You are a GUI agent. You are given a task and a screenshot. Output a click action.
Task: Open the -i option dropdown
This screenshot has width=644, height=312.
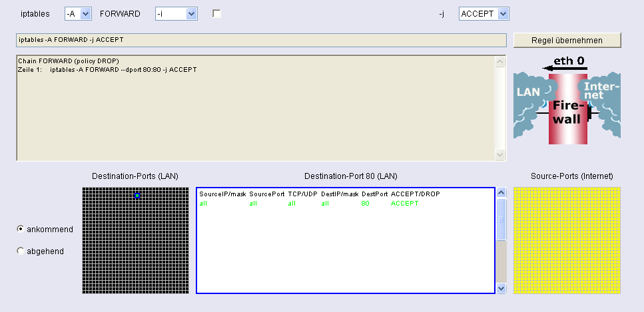176,13
